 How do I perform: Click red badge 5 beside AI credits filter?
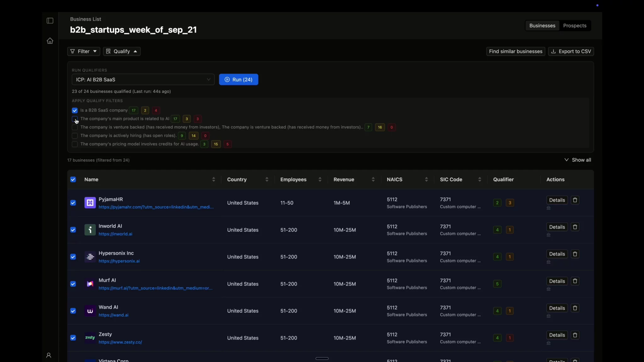coord(227,144)
